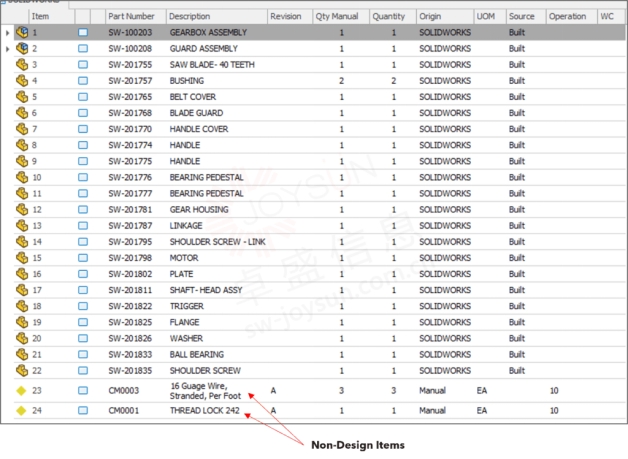Select the SW-201775 part number cell
This screenshot has height=459, width=628.
130,161
